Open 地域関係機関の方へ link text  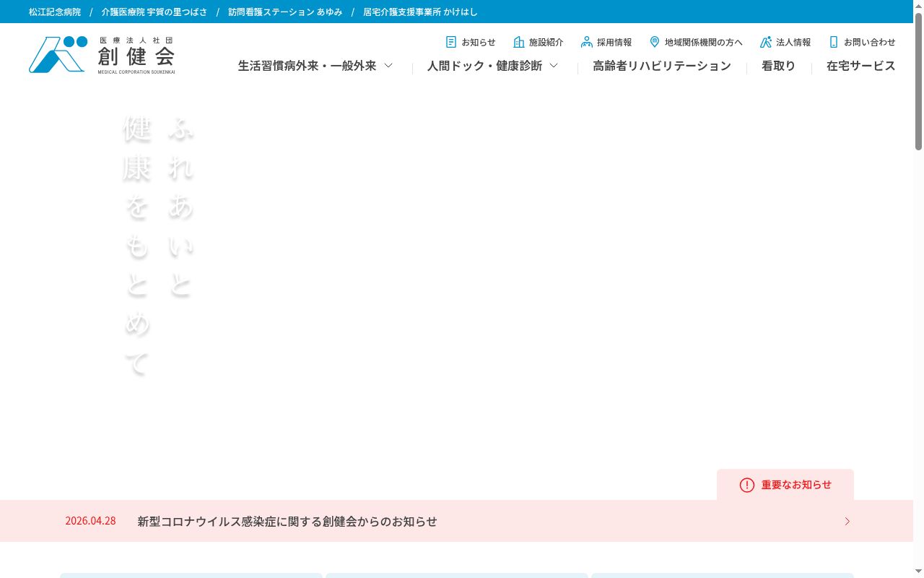tap(704, 42)
